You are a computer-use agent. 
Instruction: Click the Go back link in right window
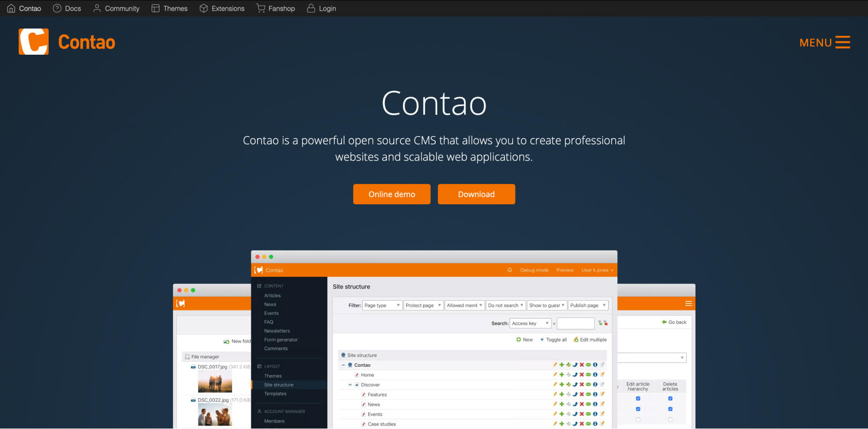pos(674,322)
